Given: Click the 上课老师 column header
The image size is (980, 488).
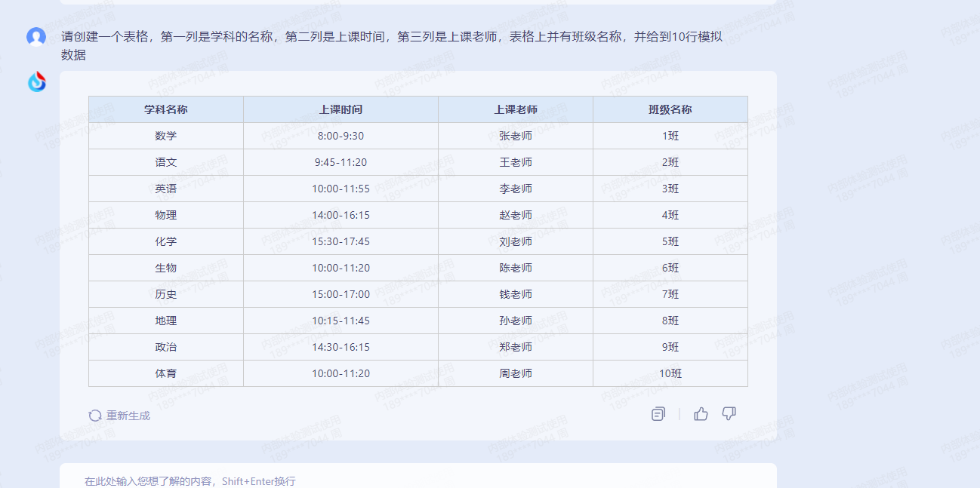Looking at the screenshot, I should [x=516, y=109].
